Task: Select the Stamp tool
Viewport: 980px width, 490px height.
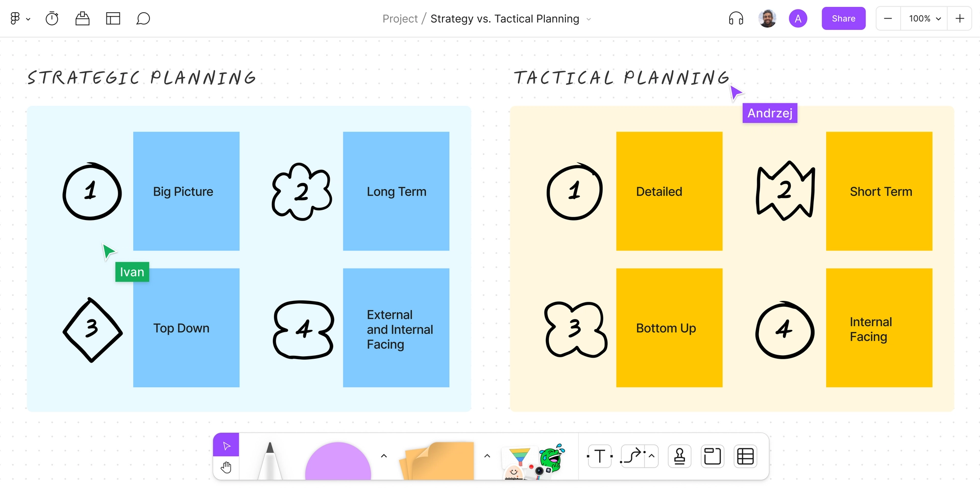Action: click(x=679, y=456)
